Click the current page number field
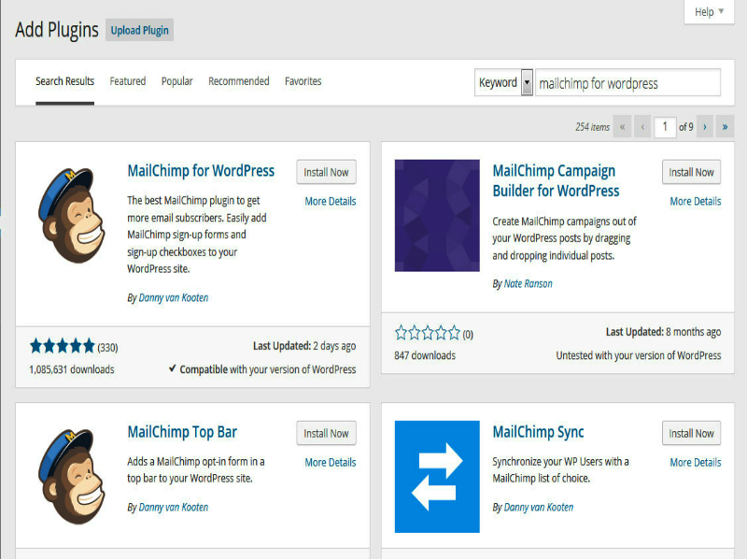Viewport: 747px width, 560px height. pyautogui.click(x=665, y=127)
